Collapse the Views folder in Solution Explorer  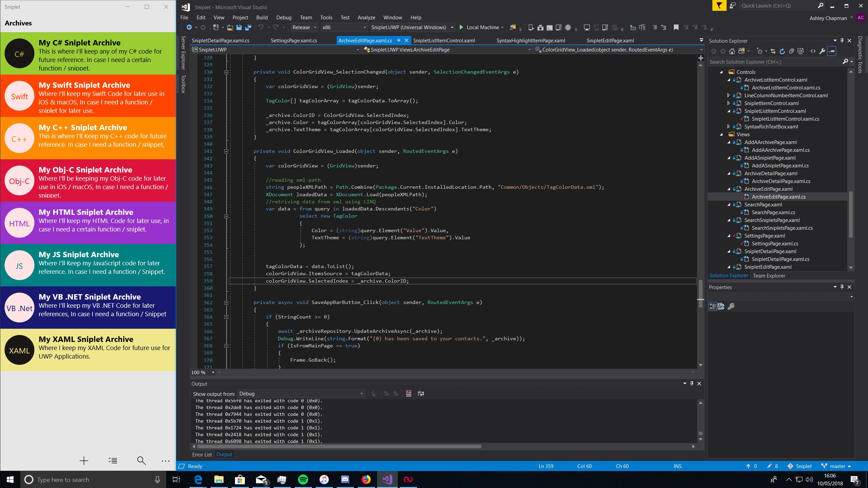pyautogui.click(x=722, y=135)
